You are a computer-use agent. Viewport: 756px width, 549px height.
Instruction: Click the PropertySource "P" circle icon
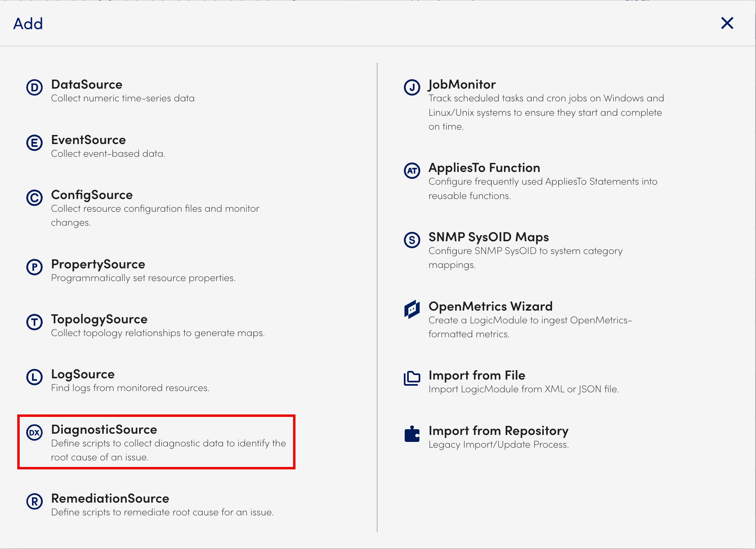pos(34,268)
